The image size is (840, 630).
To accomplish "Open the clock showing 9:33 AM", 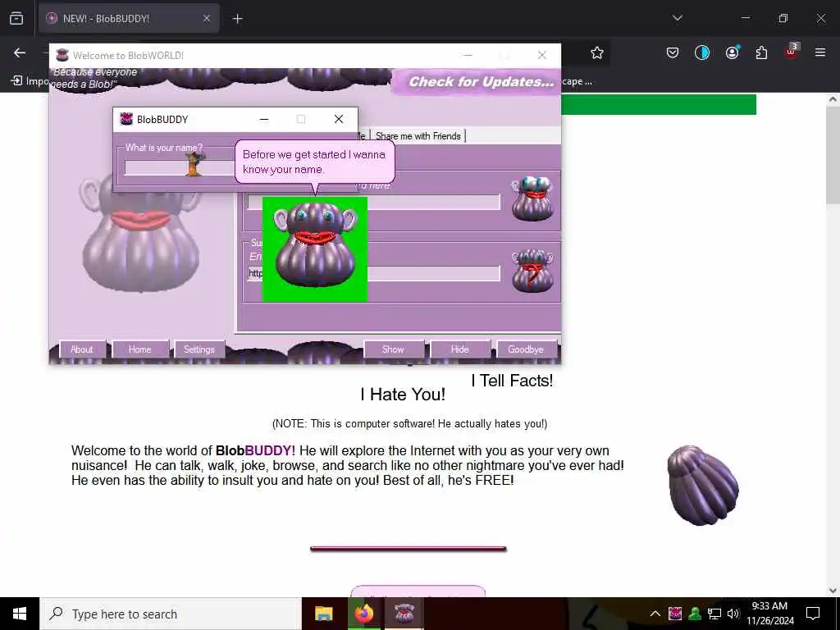I will [x=769, y=614].
